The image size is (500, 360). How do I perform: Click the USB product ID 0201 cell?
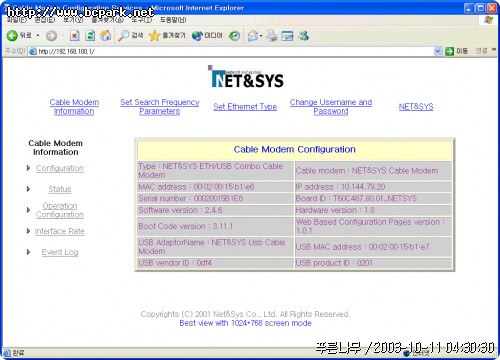point(373,263)
